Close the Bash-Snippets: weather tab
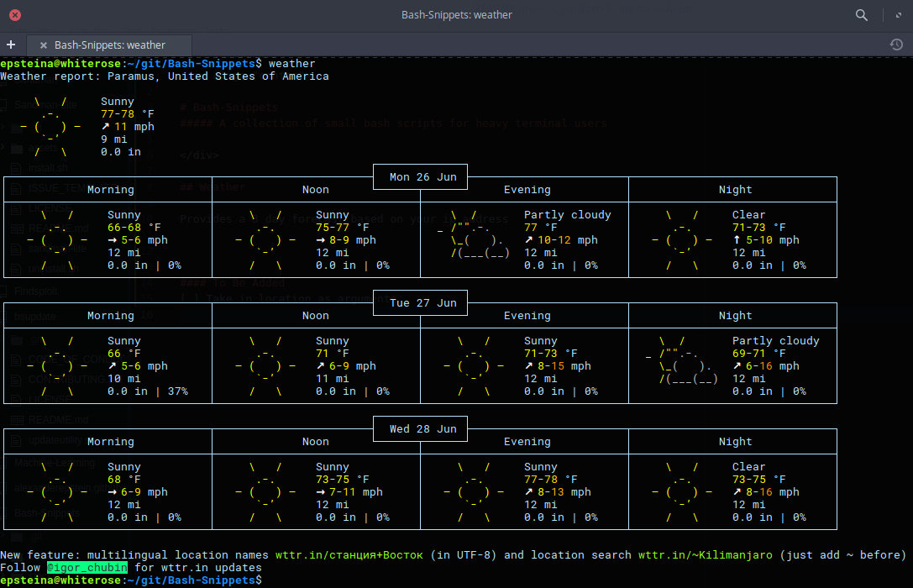 coord(43,45)
